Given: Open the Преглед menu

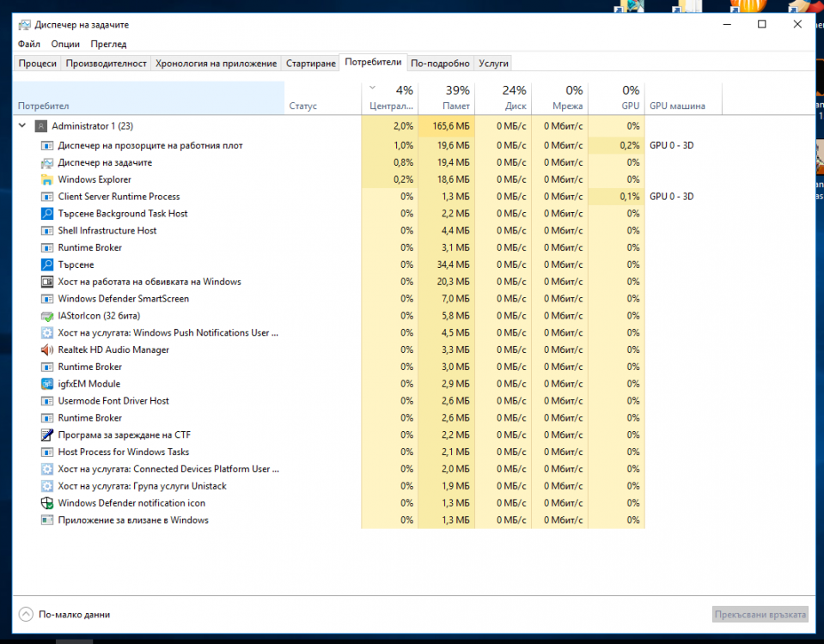Looking at the screenshot, I should point(108,44).
